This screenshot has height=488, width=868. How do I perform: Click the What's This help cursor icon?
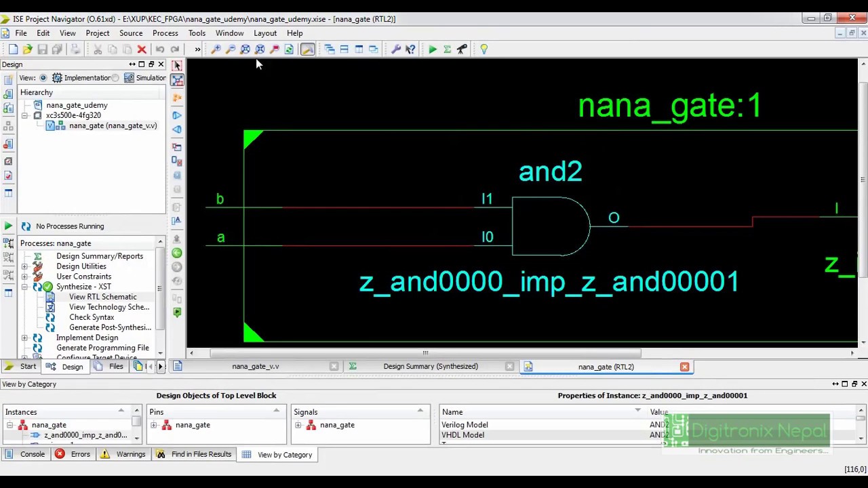410,49
